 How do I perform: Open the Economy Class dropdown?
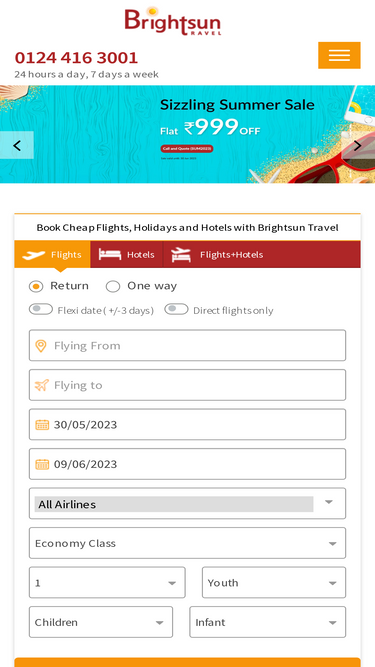188,543
